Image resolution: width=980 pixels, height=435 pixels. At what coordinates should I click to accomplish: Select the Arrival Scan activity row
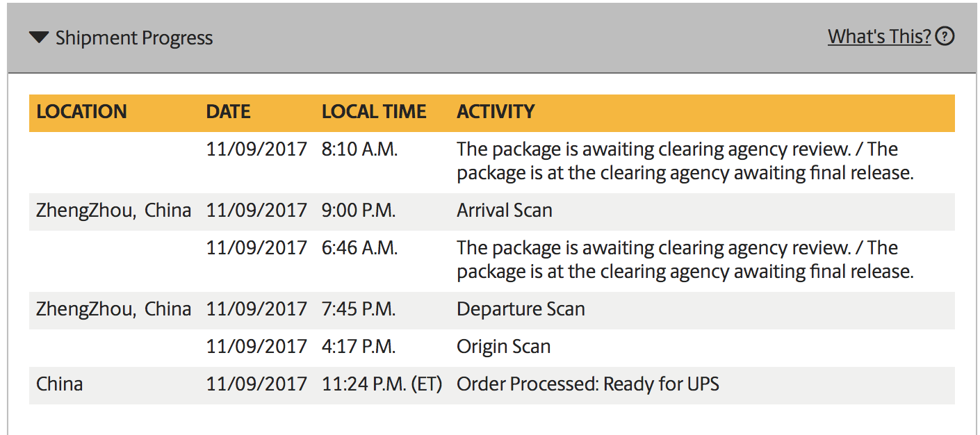504,211
